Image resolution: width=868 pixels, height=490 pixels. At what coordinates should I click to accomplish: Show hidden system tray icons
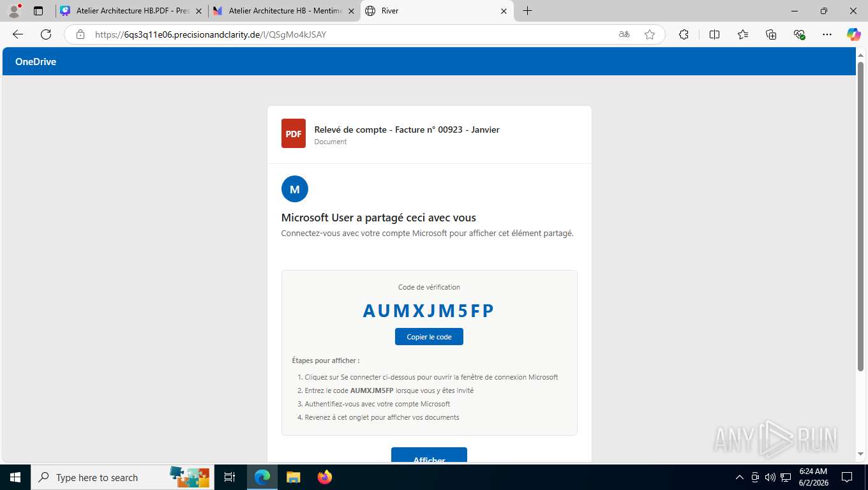pyautogui.click(x=740, y=477)
